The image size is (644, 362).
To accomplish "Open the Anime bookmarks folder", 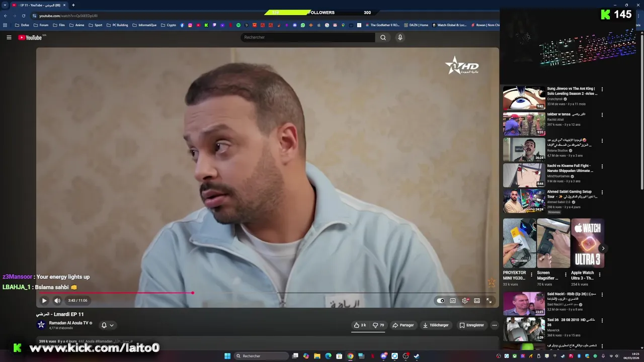I will click(x=76, y=25).
